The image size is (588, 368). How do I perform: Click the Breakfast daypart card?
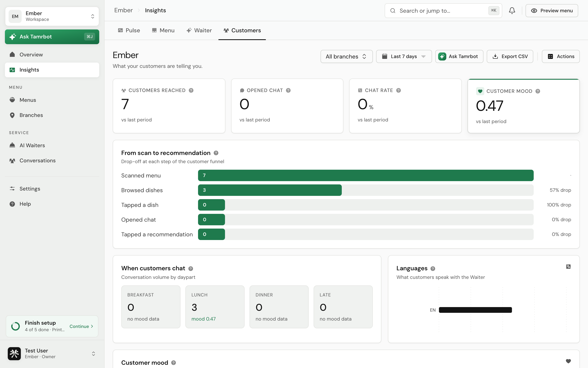151,307
